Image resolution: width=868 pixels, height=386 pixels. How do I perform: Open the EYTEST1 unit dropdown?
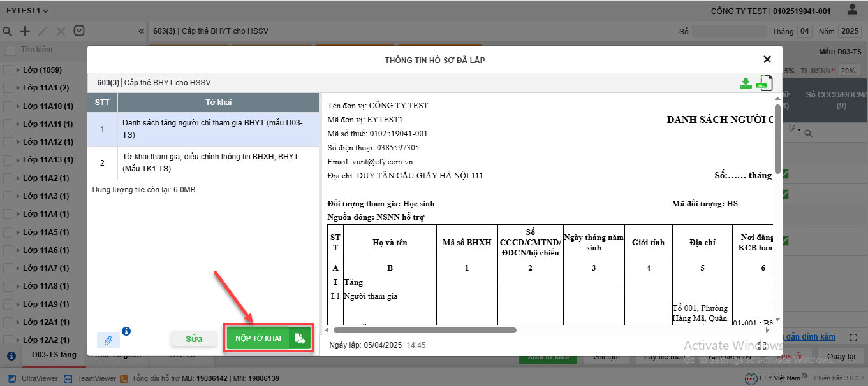(27, 11)
